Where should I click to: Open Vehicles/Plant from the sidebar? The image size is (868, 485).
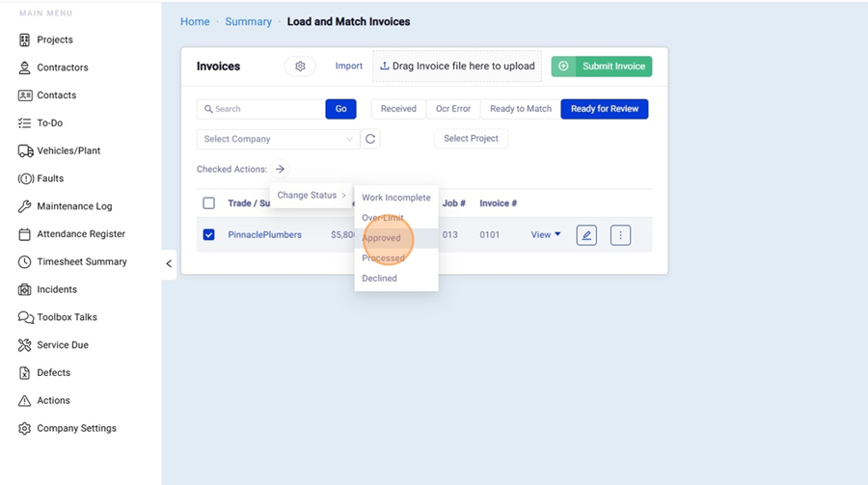click(x=68, y=151)
